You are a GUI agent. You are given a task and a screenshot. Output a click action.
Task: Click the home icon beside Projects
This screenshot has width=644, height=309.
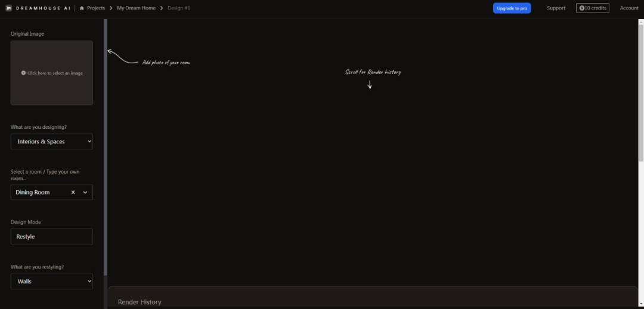82,8
